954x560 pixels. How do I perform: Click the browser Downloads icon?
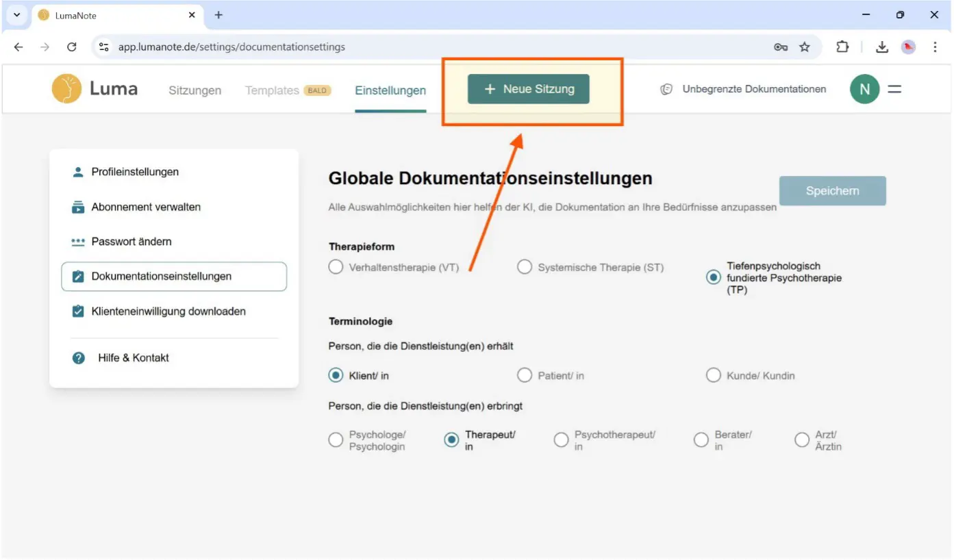tap(882, 47)
